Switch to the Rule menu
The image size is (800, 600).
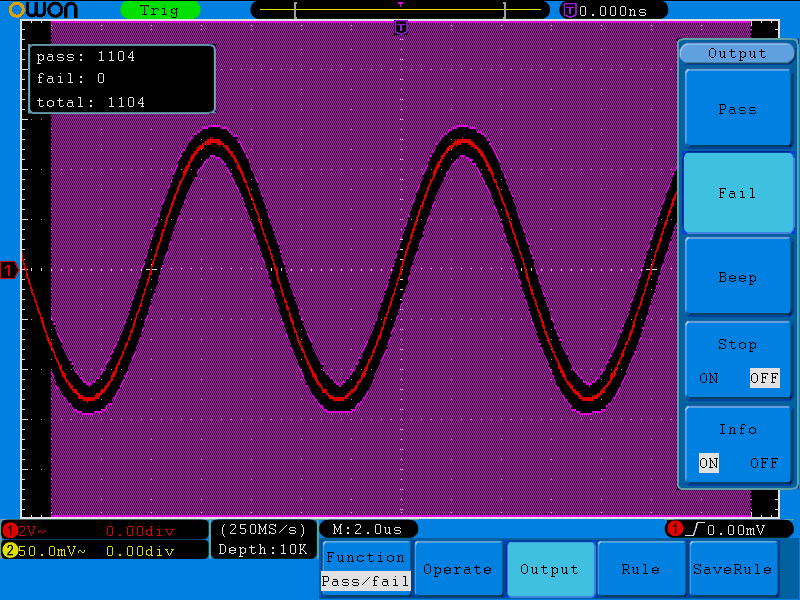point(640,569)
